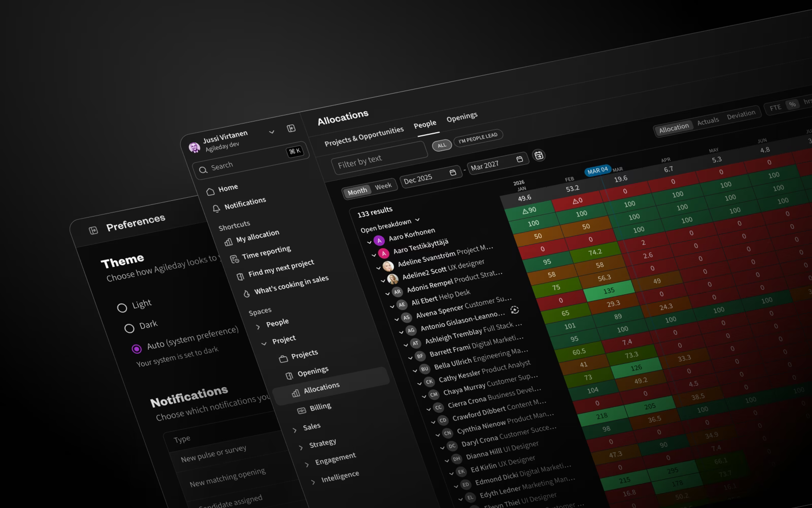Click the Openings icon in Project space

pyautogui.click(x=289, y=376)
